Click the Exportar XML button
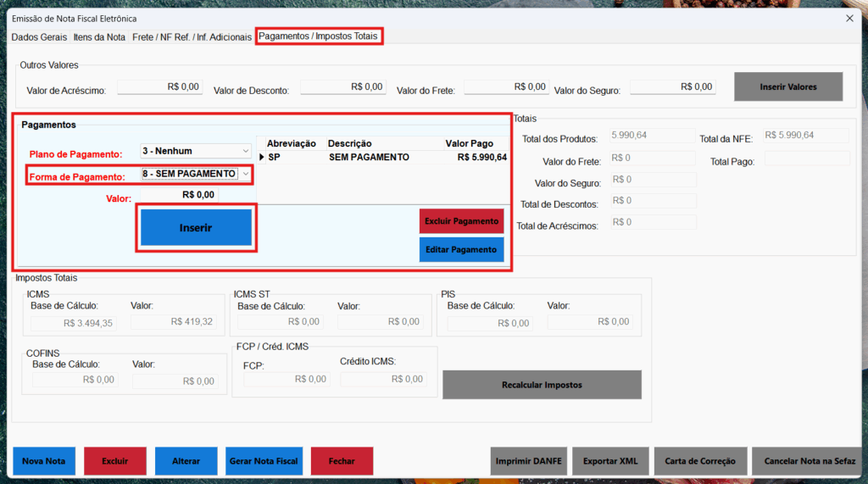The height and width of the screenshot is (484, 868). pos(609,461)
